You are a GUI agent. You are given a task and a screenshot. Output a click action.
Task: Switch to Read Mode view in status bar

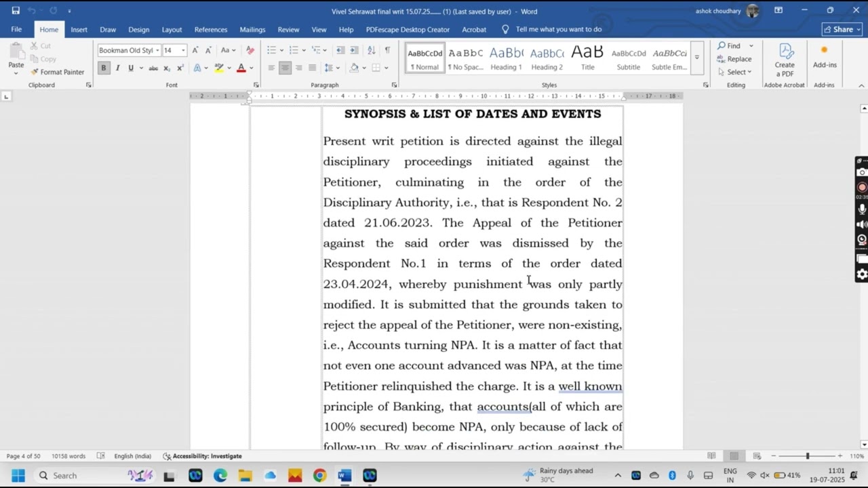point(711,456)
